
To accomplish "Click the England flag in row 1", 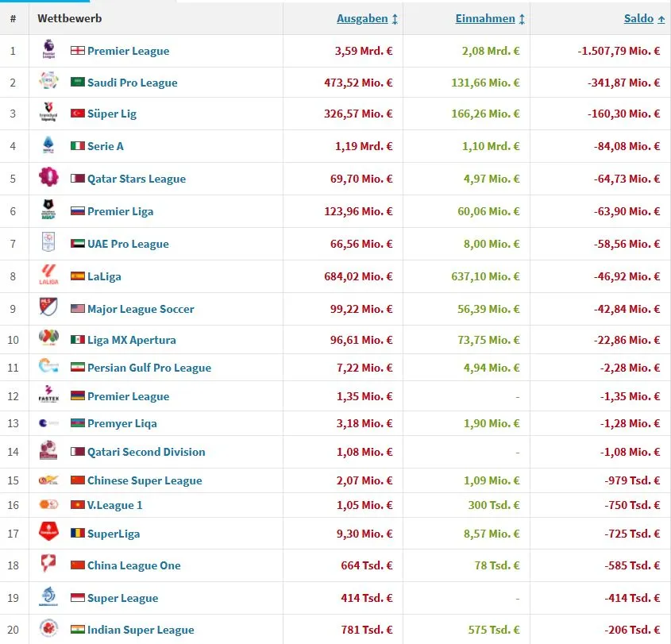I will [78, 51].
